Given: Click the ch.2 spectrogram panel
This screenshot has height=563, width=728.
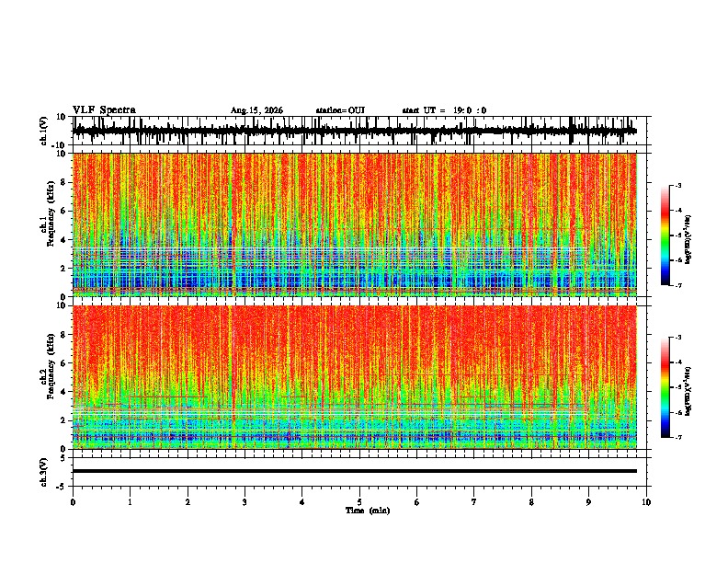Looking at the screenshot, I should [x=355, y=377].
